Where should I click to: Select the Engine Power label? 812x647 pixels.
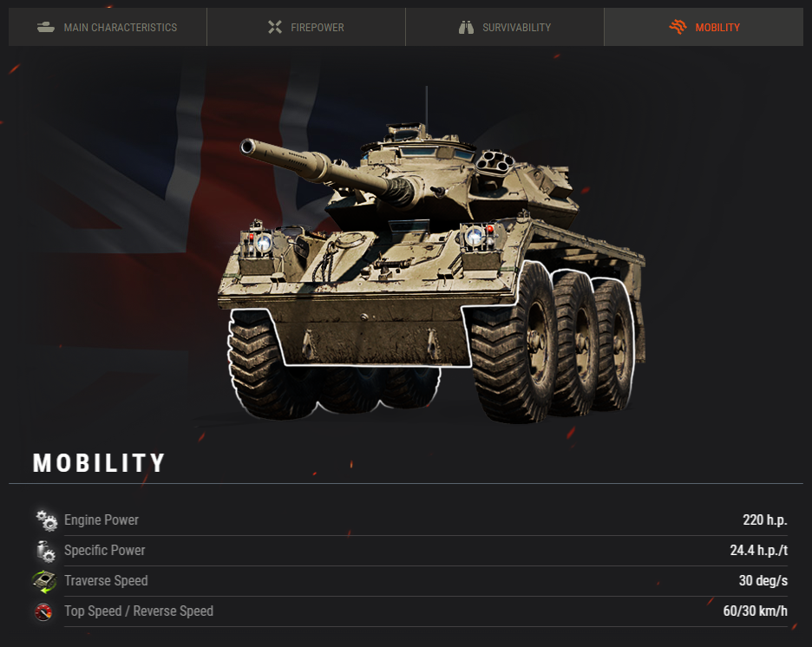pyautogui.click(x=101, y=520)
